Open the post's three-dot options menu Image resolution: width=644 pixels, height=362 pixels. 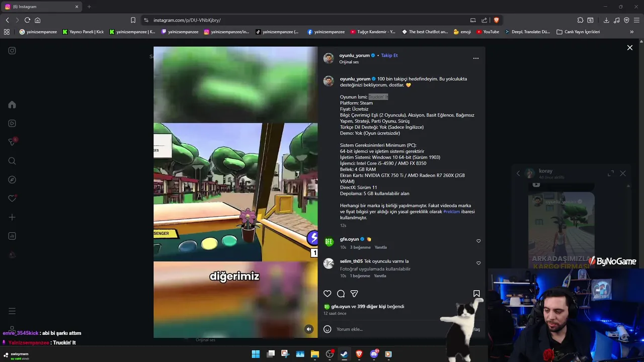tap(476, 58)
